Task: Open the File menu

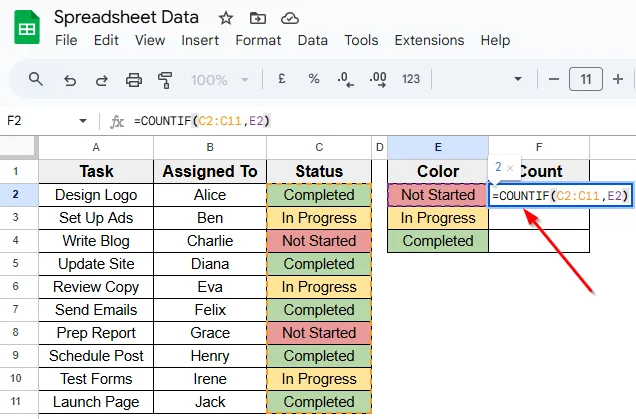Action: point(66,40)
